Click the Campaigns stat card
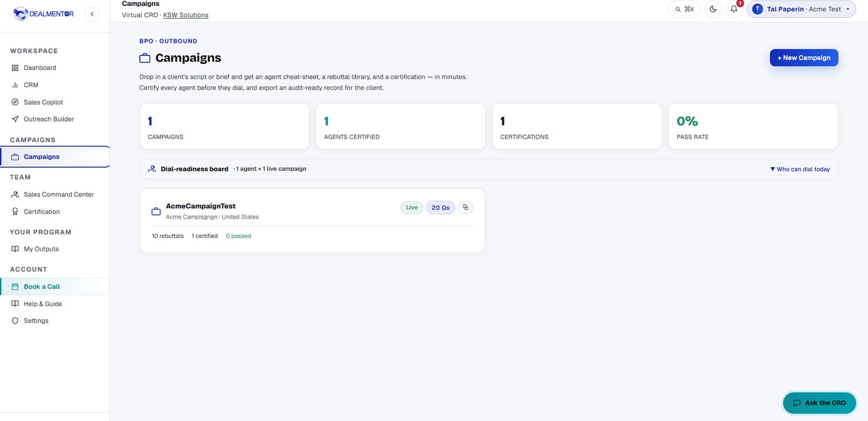868x421 pixels. (x=224, y=126)
